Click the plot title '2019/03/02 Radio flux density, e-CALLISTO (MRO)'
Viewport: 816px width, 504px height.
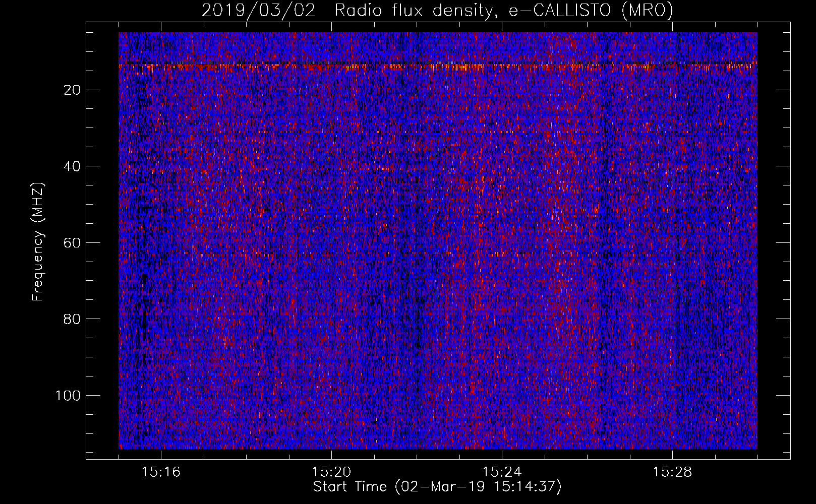[x=437, y=10]
